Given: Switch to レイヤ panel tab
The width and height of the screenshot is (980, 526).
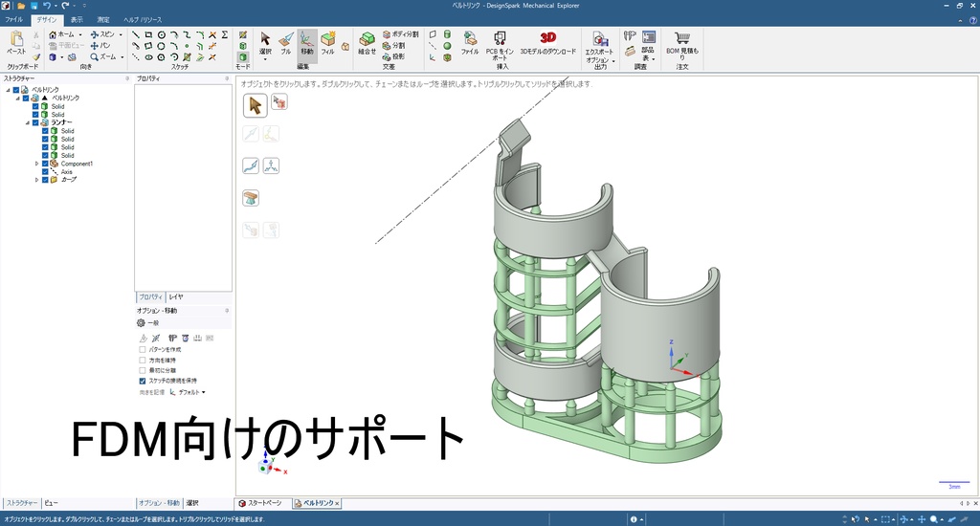Looking at the screenshot, I should click(x=176, y=297).
